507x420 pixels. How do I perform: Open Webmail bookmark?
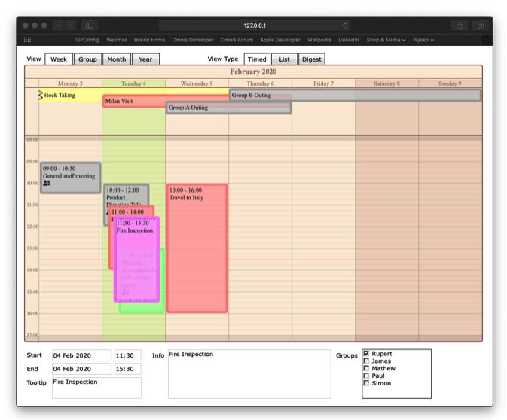(117, 40)
